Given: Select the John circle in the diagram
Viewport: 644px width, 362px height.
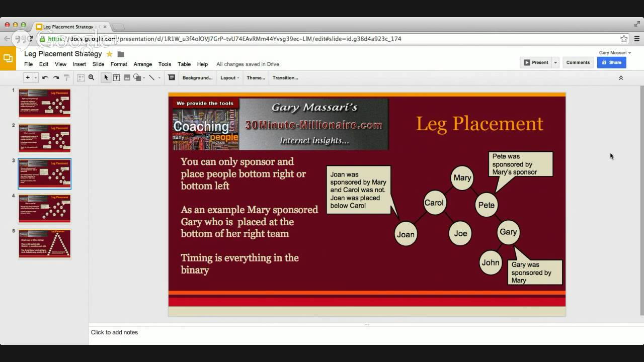Looking at the screenshot, I should point(491,262).
